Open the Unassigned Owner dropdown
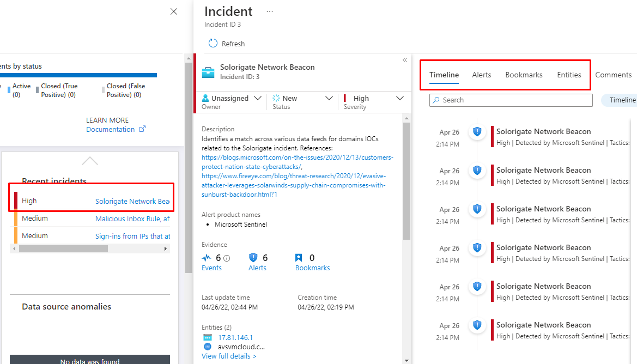 232,99
